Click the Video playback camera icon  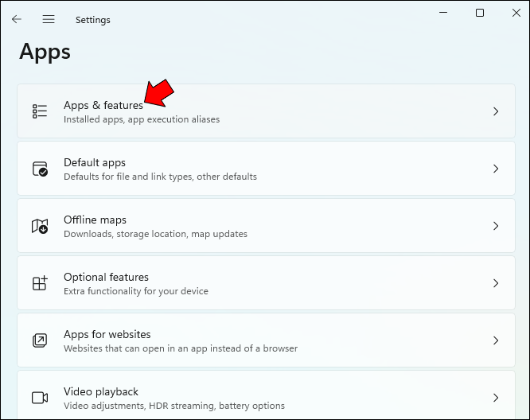[x=40, y=398]
